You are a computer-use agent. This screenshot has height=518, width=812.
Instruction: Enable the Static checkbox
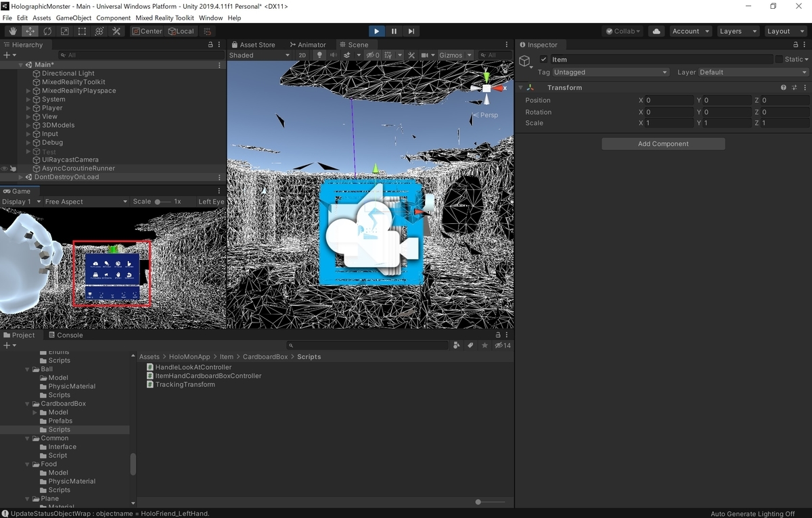tap(779, 60)
